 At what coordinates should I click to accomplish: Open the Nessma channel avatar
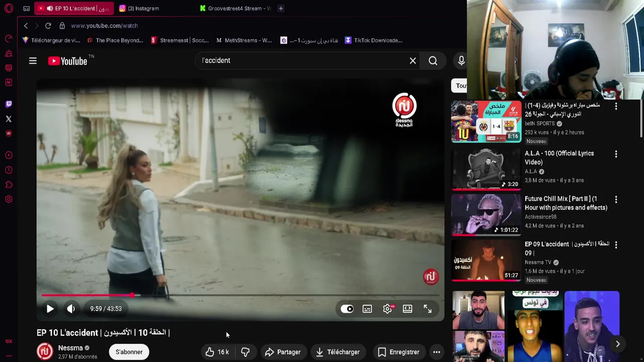point(45,351)
